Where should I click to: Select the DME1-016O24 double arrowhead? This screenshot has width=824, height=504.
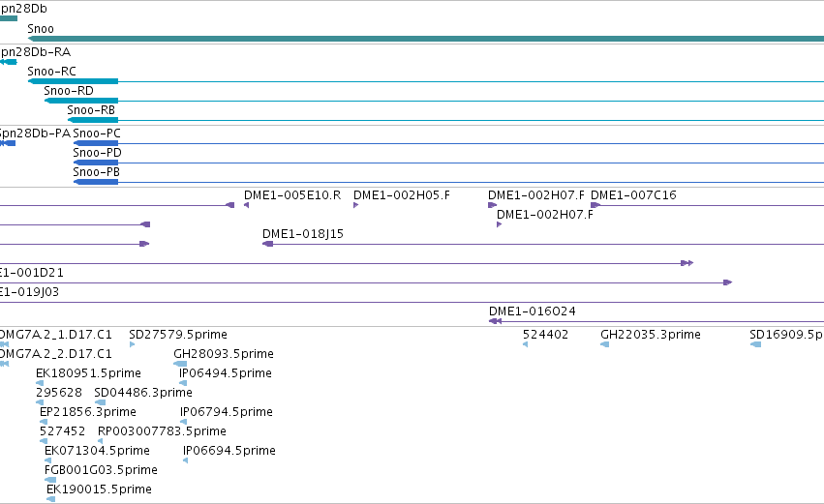pyautogui.click(x=495, y=321)
